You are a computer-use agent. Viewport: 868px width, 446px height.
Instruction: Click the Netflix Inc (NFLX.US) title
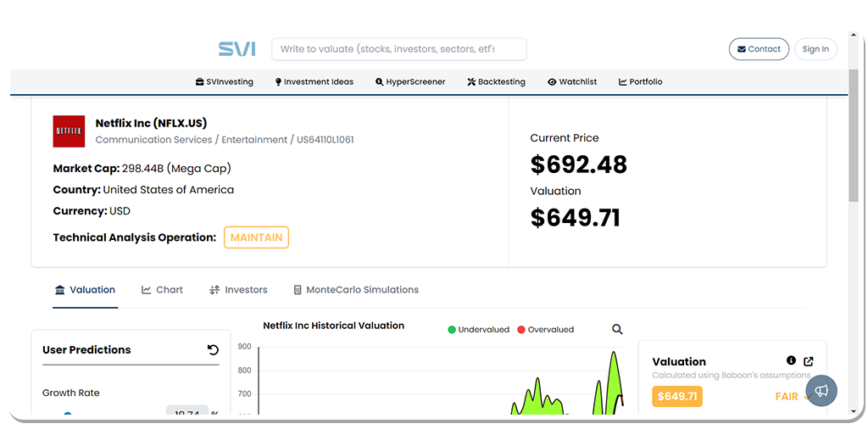(151, 123)
